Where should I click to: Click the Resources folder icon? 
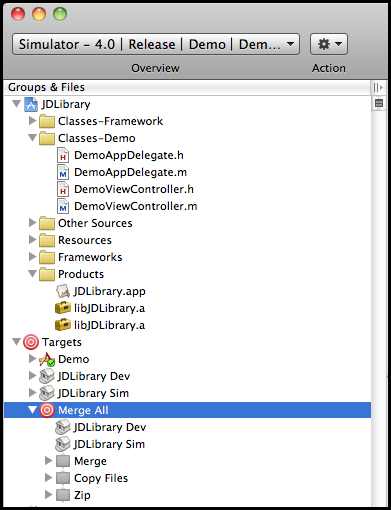pyautogui.click(x=47, y=240)
